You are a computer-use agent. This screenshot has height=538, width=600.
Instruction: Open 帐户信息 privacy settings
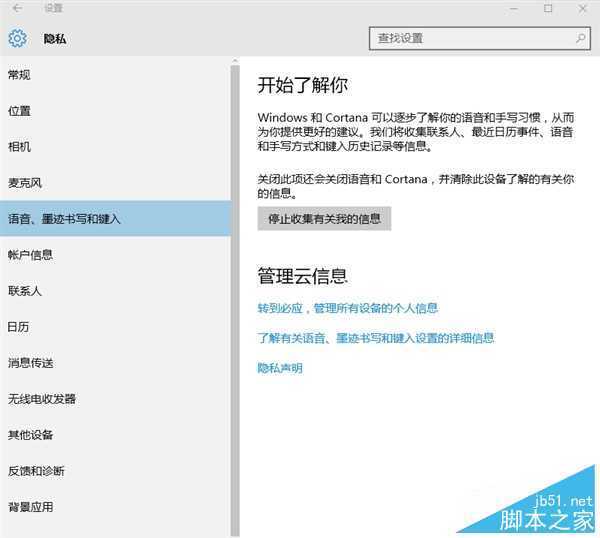[116, 255]
